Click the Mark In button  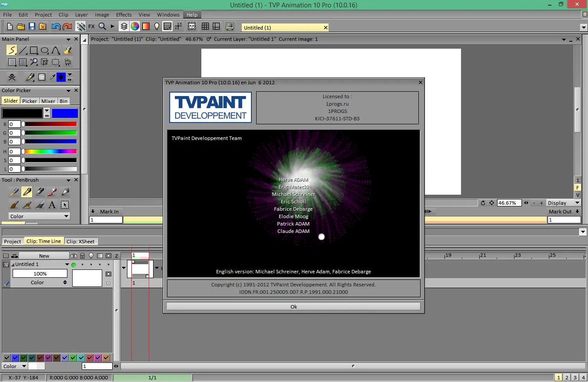pos(106,212)
